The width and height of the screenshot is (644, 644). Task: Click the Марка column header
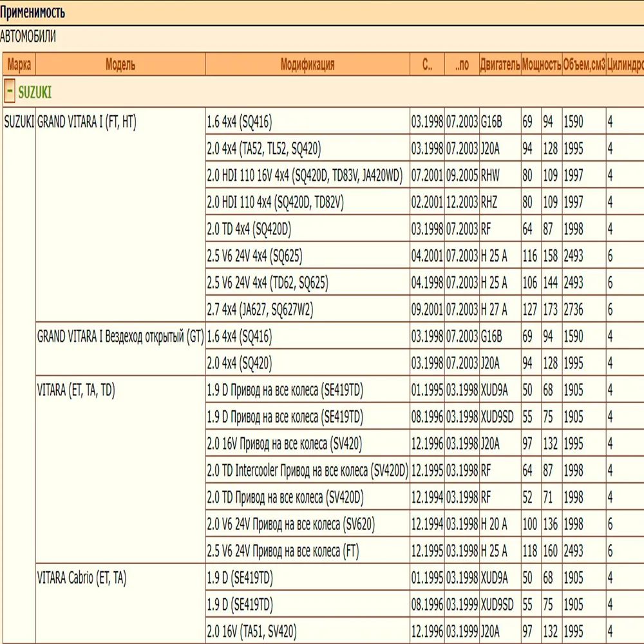pyautogui.click(x=19, y=64)
